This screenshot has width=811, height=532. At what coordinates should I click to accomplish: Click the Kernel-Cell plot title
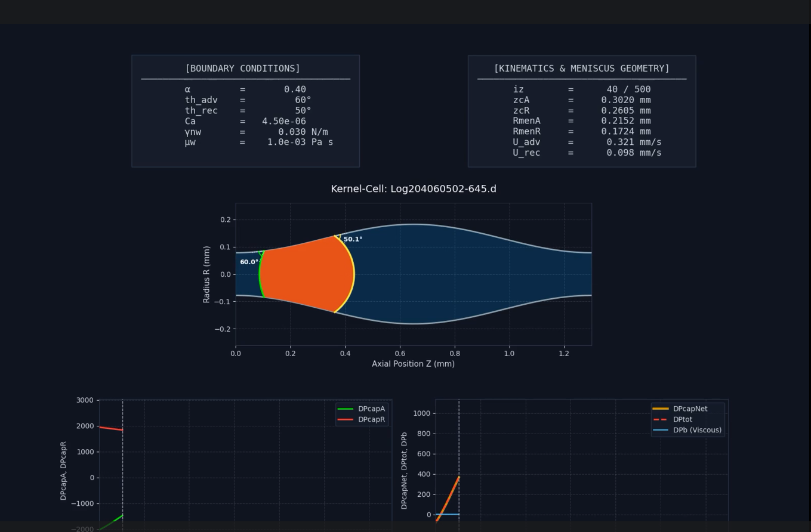[x=414, y=189]
